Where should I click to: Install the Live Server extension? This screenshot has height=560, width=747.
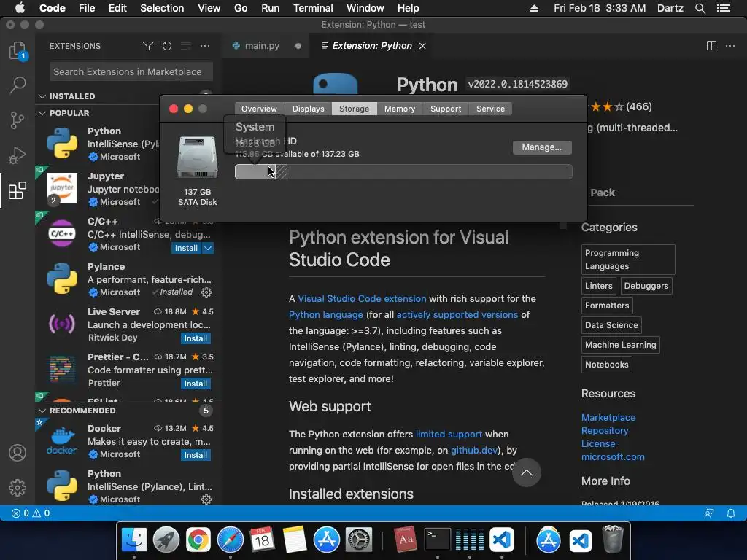click(x=196, y=338)
